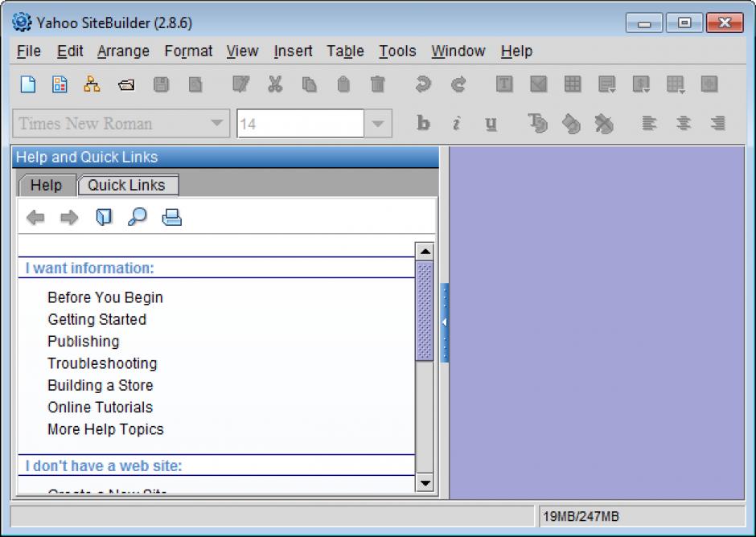Open the Times New Roman font dropdown
756x537 pixels.
[121, 124]
